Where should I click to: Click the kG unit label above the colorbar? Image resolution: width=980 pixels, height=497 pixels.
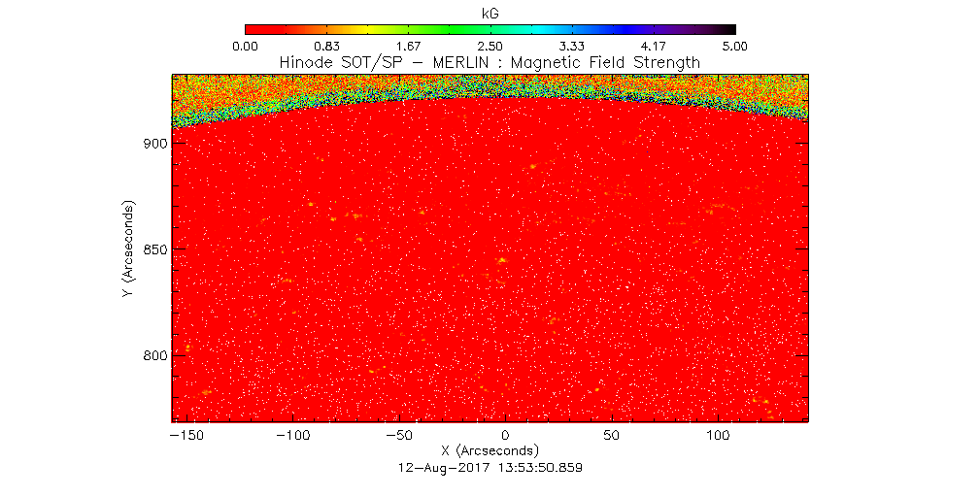pyautogui.click(x=490, y=10)
